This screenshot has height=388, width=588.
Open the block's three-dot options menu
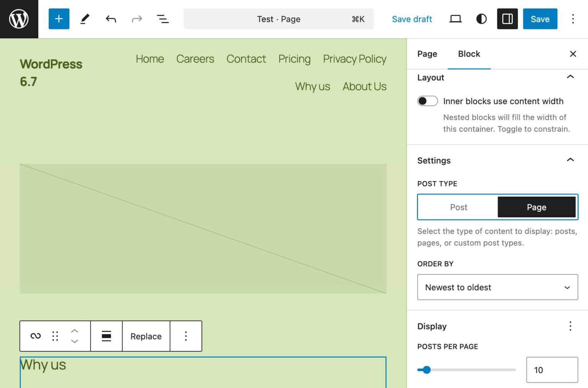[186, 336]
